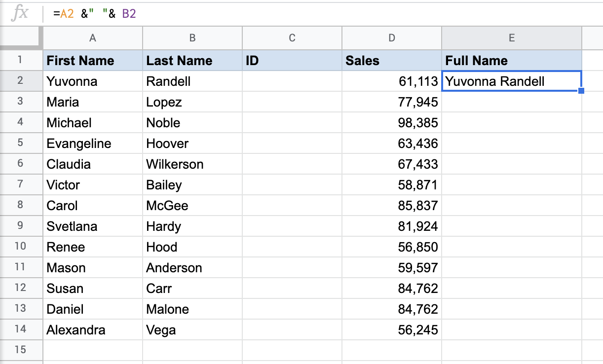Select row 10 header
Viewport: 603px width, 364px height.
20,247
